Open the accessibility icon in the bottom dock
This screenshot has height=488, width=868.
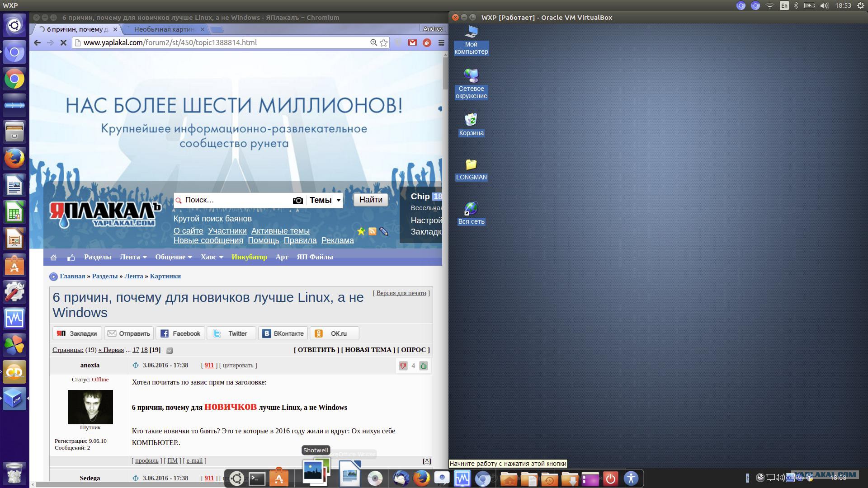point(631,478)
